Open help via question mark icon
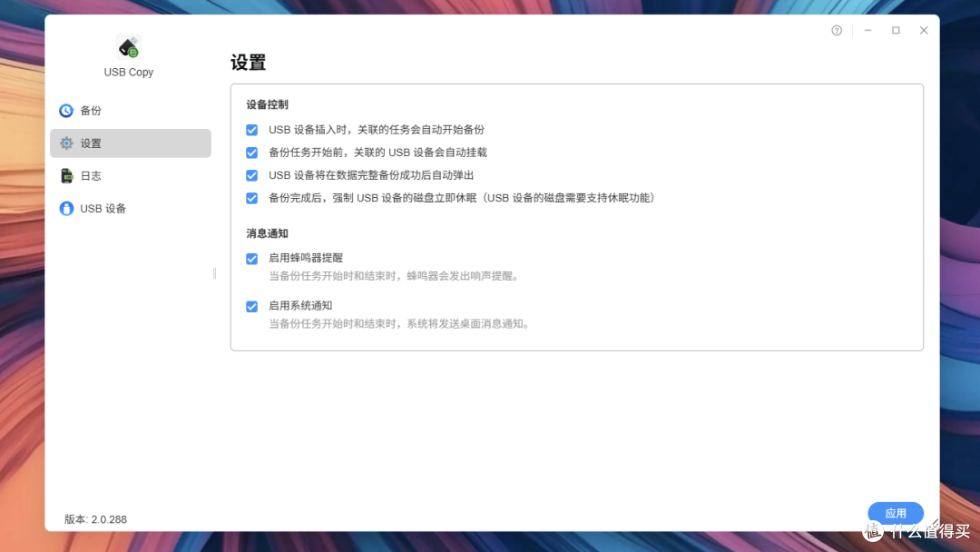The height and width of the screenshot is (552, 980). click(837, 30)
